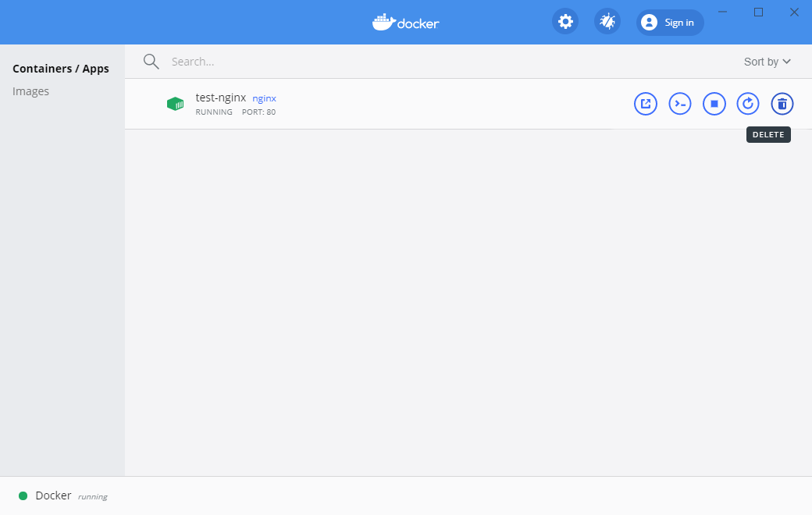This screenshot has width=812, height=515.
Task: Select the test-nginx container name
Action: point(221,98)
